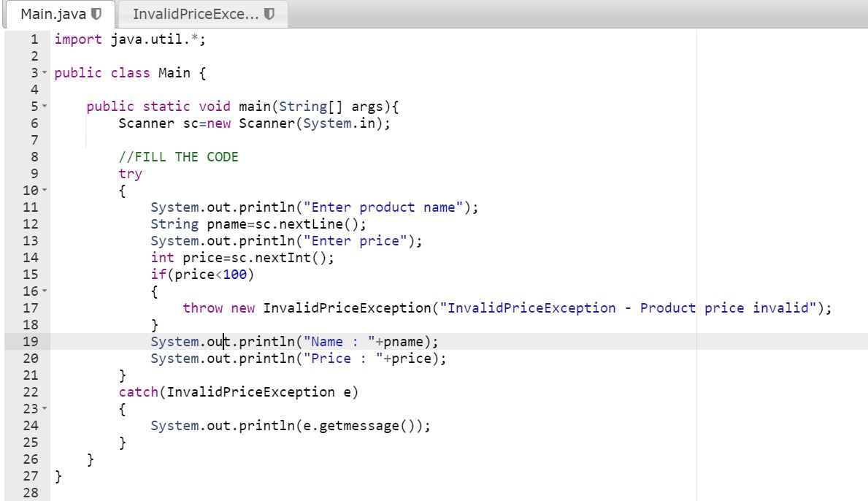The height and width of the screenshot is (501, 868).
Task: Click on 'String[]' in main signature
Action: pos(310,107)
